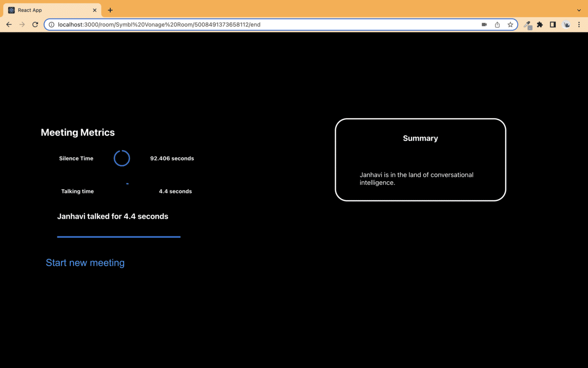The height and width of the screenshot is (368, 588).
Task: Share this page via share icon
Action: (x=497, y=24)
